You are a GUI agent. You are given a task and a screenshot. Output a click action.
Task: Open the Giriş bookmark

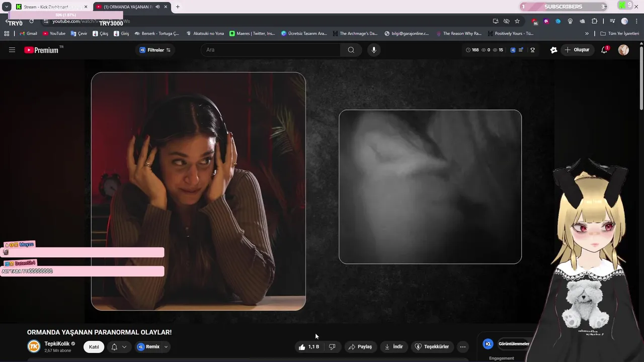(121, 34)
